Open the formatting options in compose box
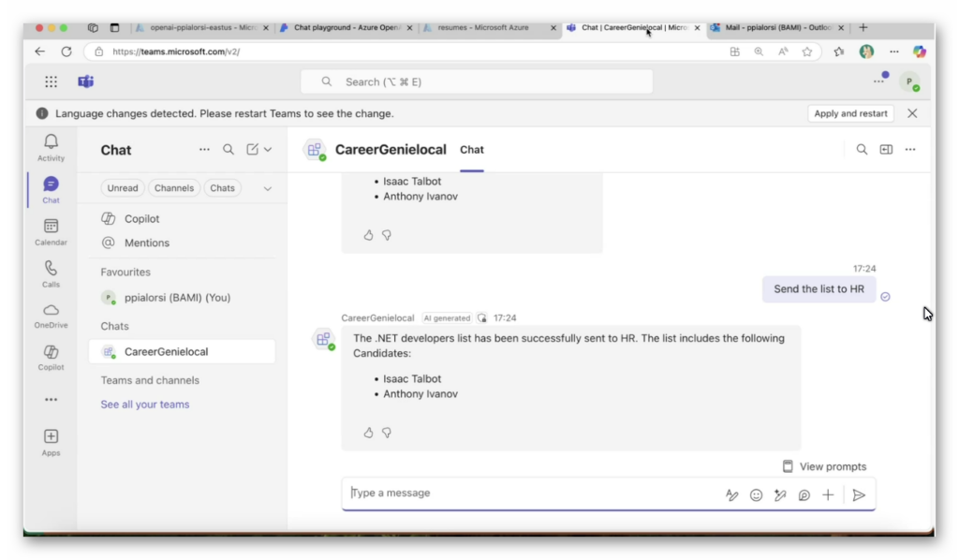The height and width of the screenshot is (560, 959). coord(732,495)
